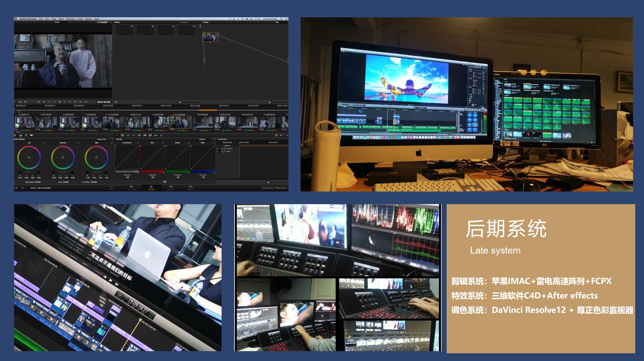Expand the viewer to full screen
Image resolution: width=644 pixels, height=361 pixels.
110,22
